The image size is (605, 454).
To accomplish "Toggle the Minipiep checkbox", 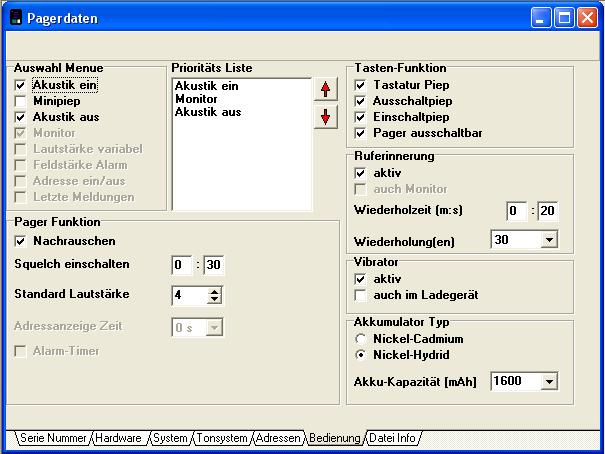I will (x=21, y=101).
